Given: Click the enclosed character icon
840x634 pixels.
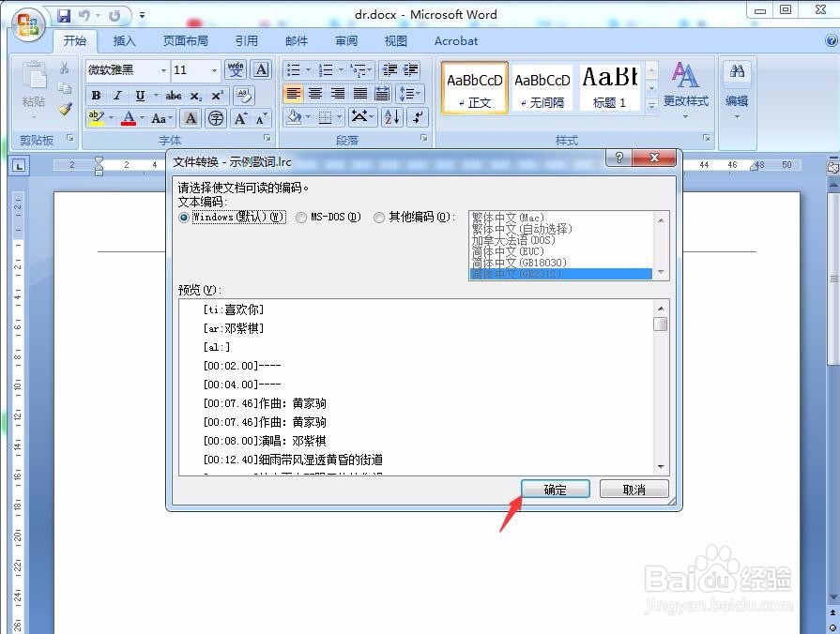Looking at the screenshot, I should (x=216, y=118).
